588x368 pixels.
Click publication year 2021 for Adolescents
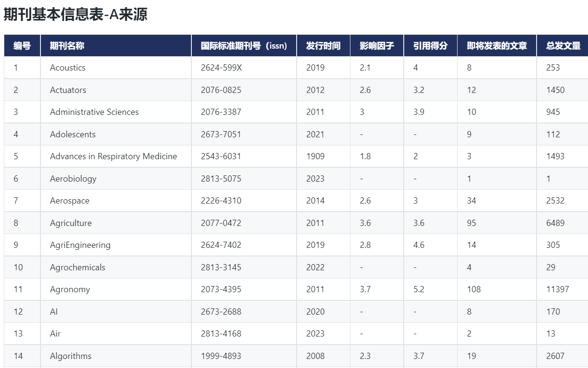315,134
